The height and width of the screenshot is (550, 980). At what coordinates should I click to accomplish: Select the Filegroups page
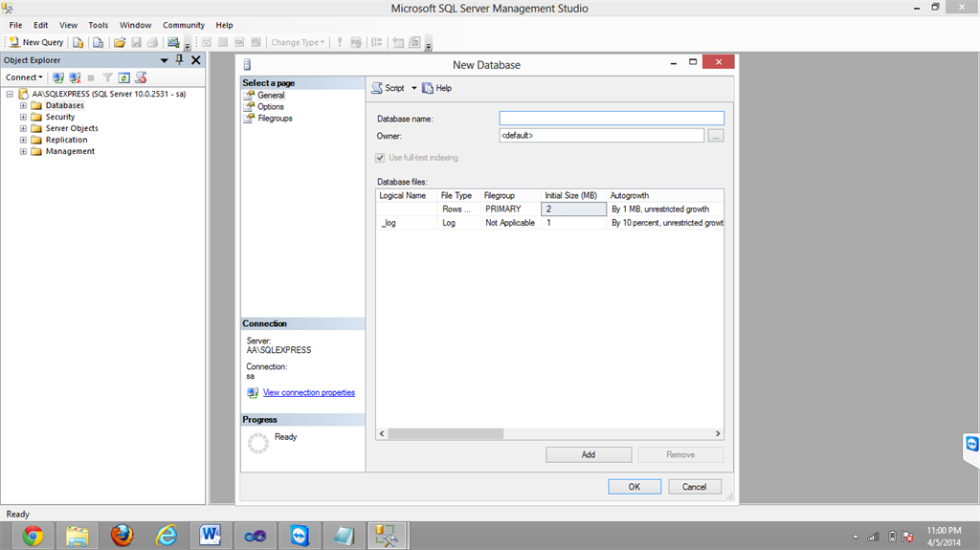click(x=275, y=118)
